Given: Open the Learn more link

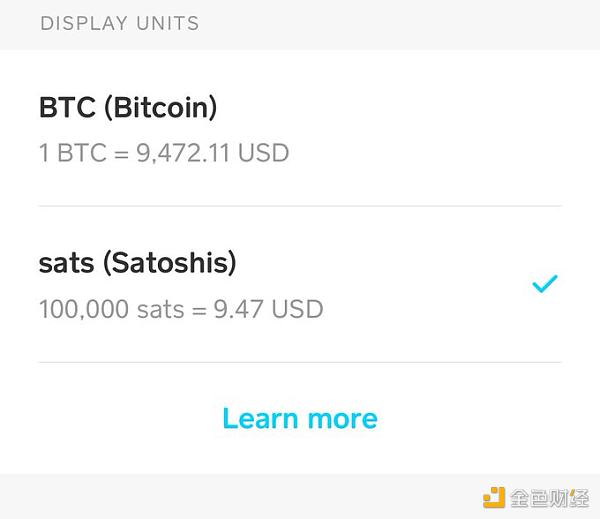Looking at the screenshot, I should [300, 418].
